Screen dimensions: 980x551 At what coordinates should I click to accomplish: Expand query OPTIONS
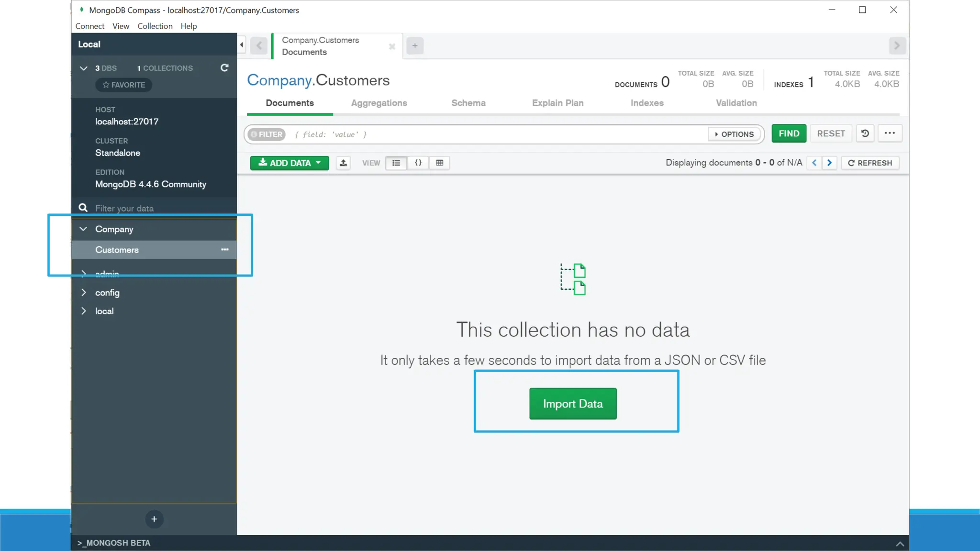coord(734,134)
